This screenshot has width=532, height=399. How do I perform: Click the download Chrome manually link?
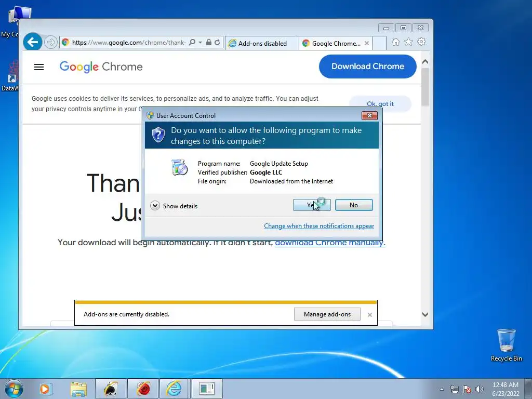[x=330, y=243]
